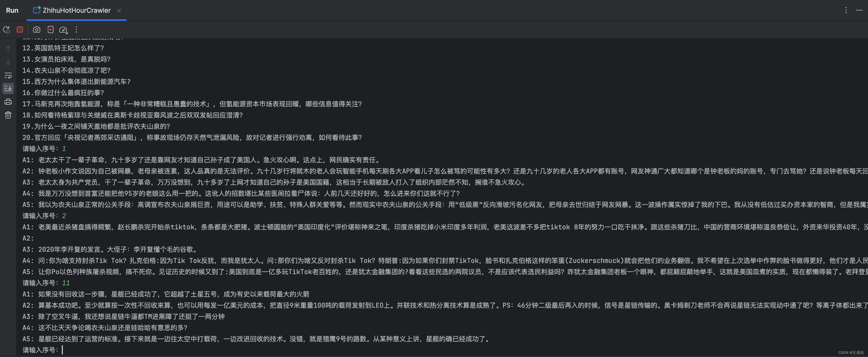Open the Run tool window options menu
Image resolution: width=868 pixels, height=357 pixels.
(x=846, y=10)
